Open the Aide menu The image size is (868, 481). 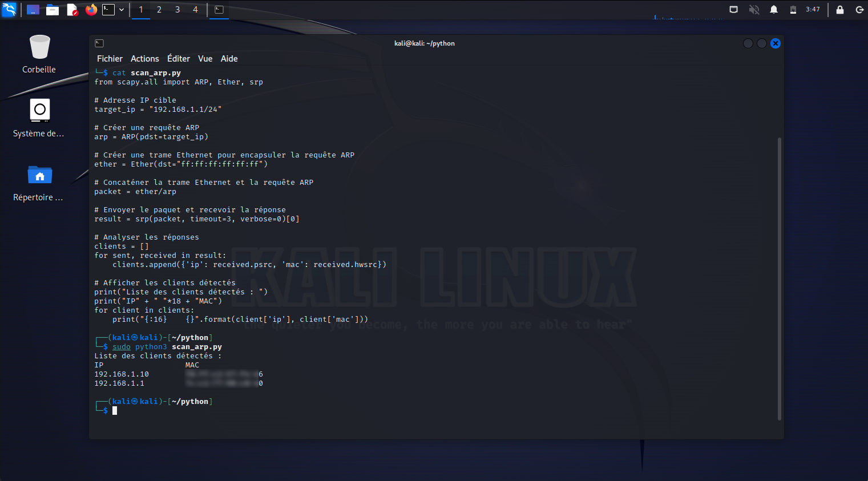click(x=229, y=58)
